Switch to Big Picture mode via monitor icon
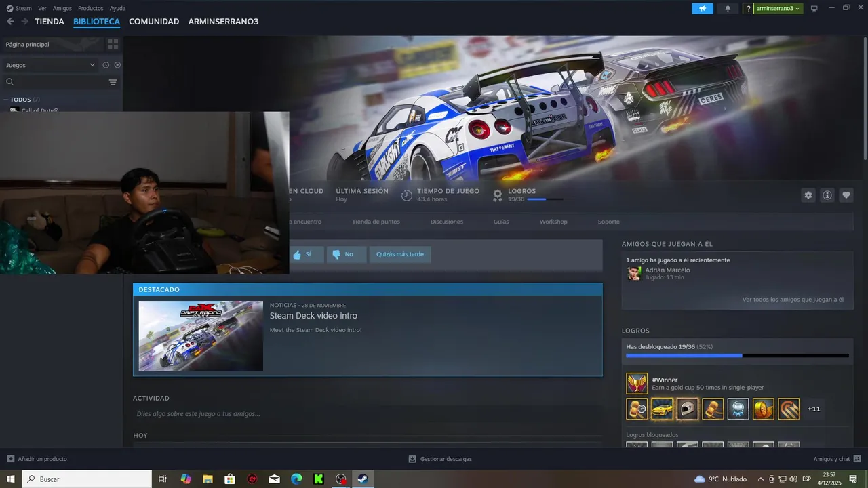This screenshot has height=488, width=868. click(x=814, y=9)
